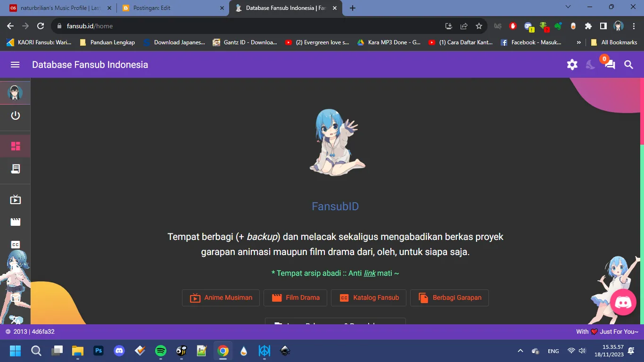
Task: Click the ENG language indicator in the tray
Action: click(553, 351)
